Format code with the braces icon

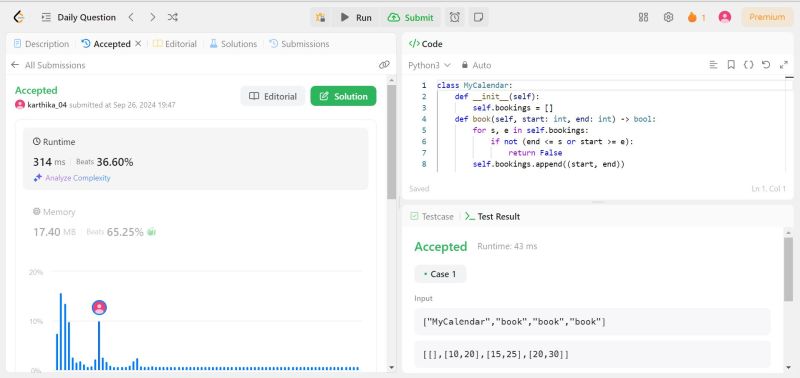[x=748, y=65]
